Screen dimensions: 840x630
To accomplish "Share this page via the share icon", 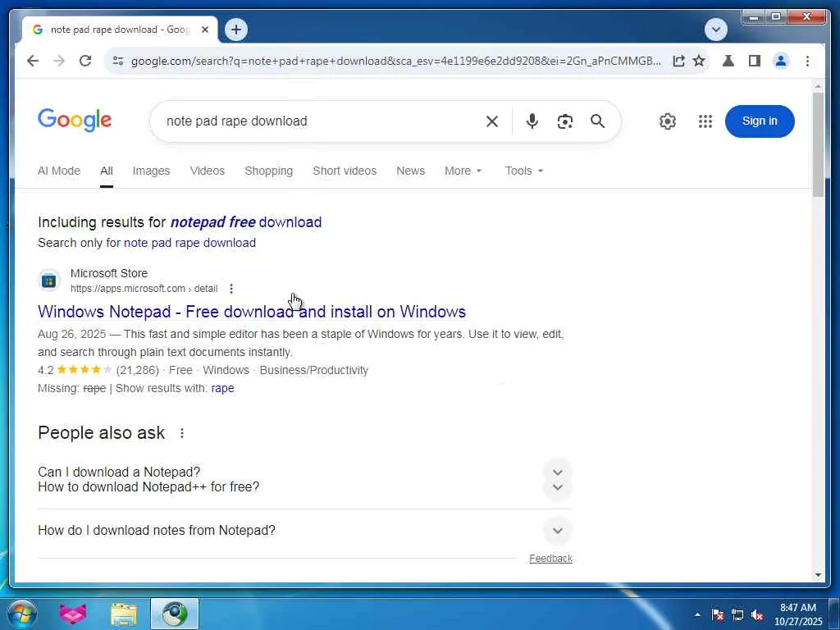I will click(x=678, y=61).
